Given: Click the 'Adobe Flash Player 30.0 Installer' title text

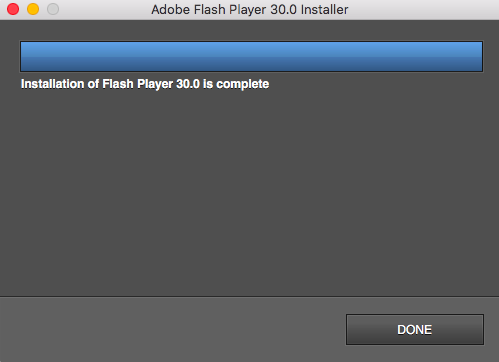Looking at the screenshot, I should [250, 10].
